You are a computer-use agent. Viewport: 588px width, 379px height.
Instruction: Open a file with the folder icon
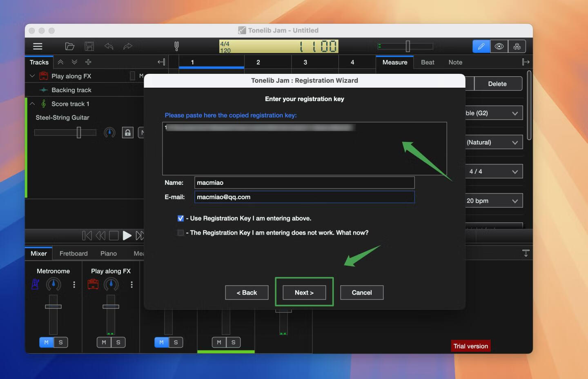pos(69,46)
